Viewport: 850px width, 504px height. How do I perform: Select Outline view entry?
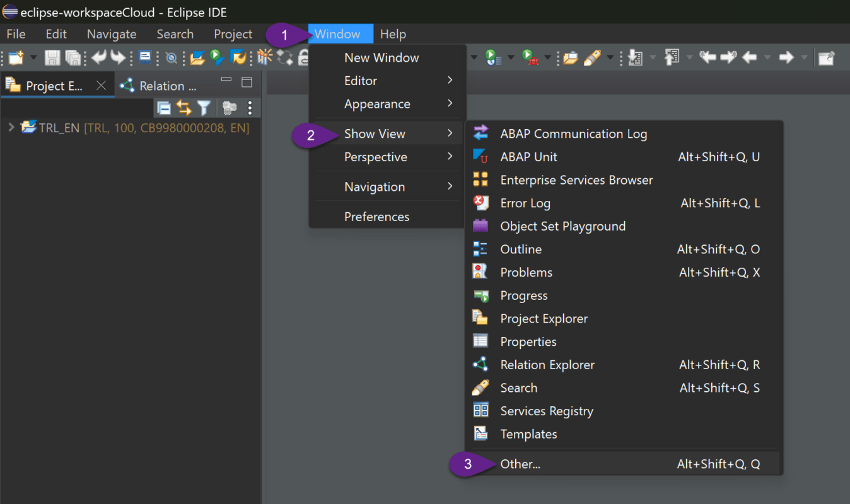point(624,249)
